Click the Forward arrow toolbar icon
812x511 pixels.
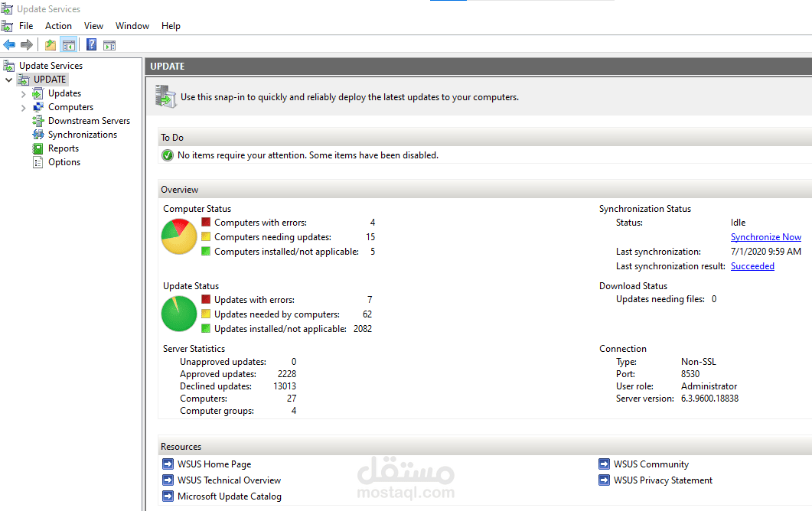27,45
